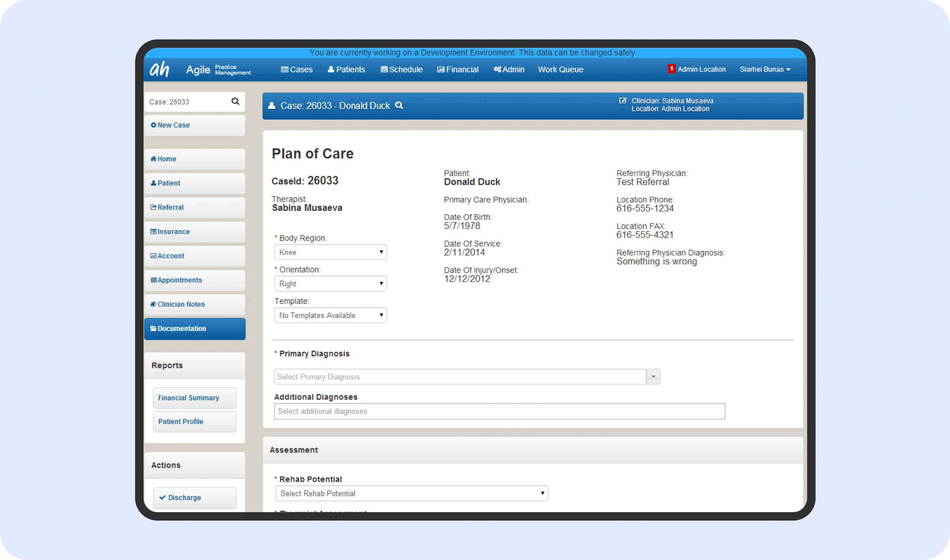This screenshot has height=560, width=950.
Task: Open the Rehab Potential dropdown
Action: [411, 493]
